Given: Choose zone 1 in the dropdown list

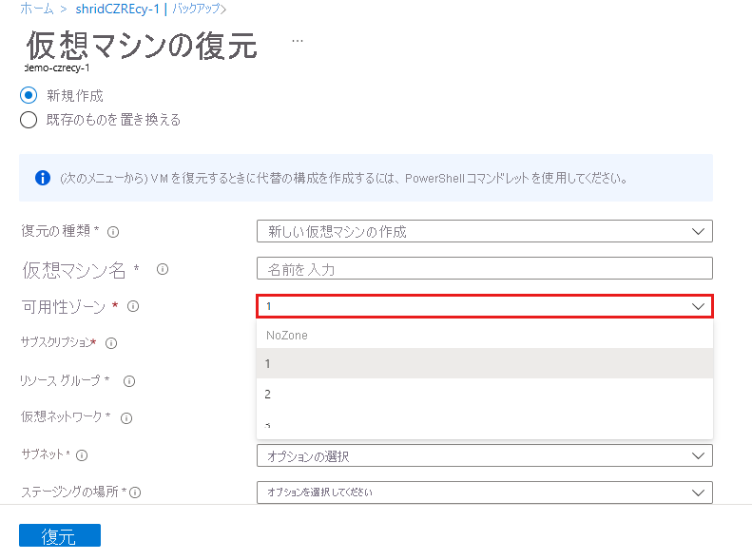Looking at the screenshot, I should pos(485,363).
